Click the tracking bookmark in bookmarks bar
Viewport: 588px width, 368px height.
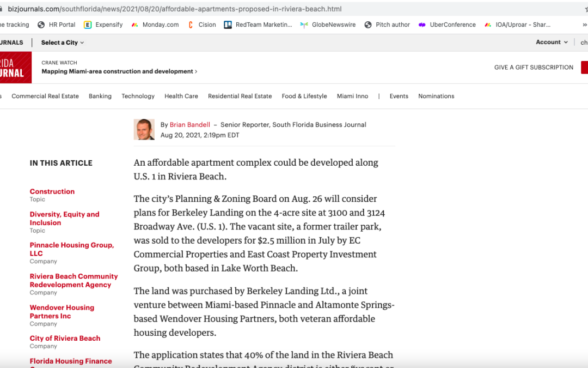pyautogui.click(x=15, y=25)
